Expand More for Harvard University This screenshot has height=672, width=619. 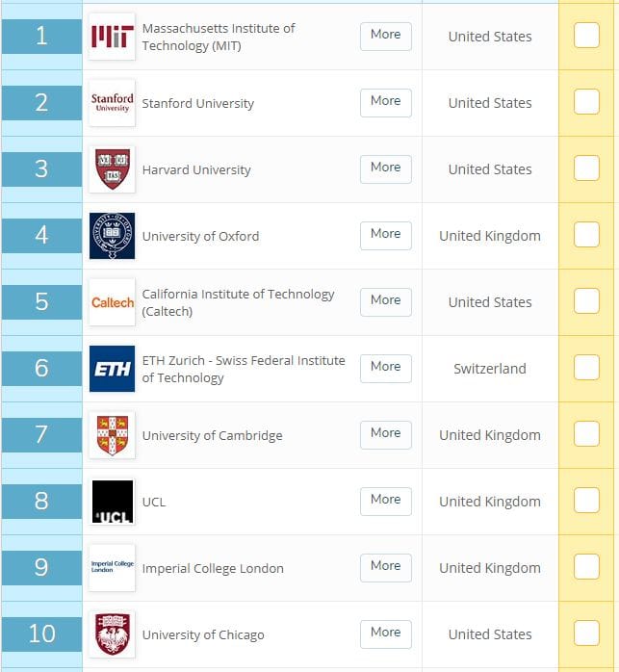pyautogui.click(x=386, y=169)
